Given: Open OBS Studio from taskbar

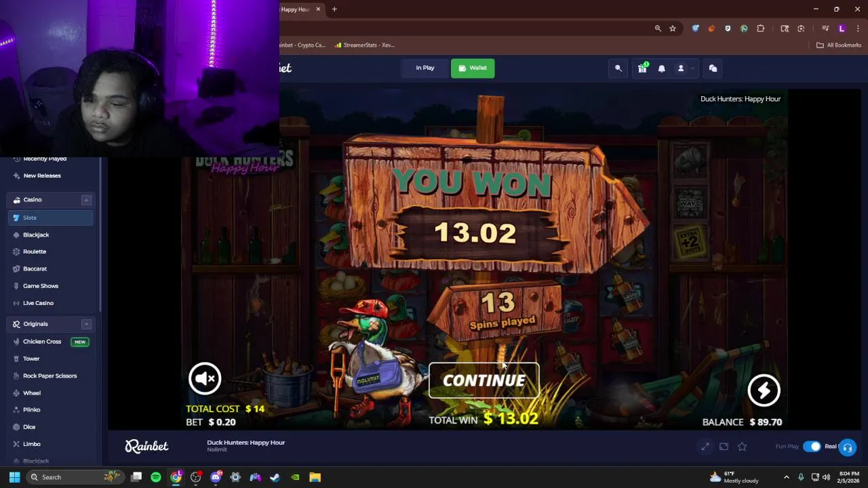Looking at the screenshot, I should tap(196, 477).
